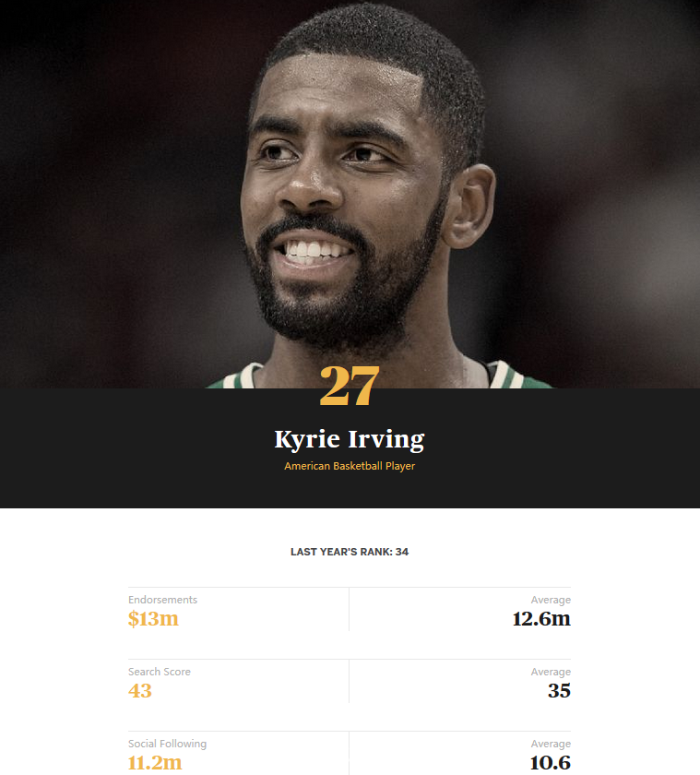Click the Average label in the Social Following row
The height and width of the screenshot is (775, 700).
551,744
